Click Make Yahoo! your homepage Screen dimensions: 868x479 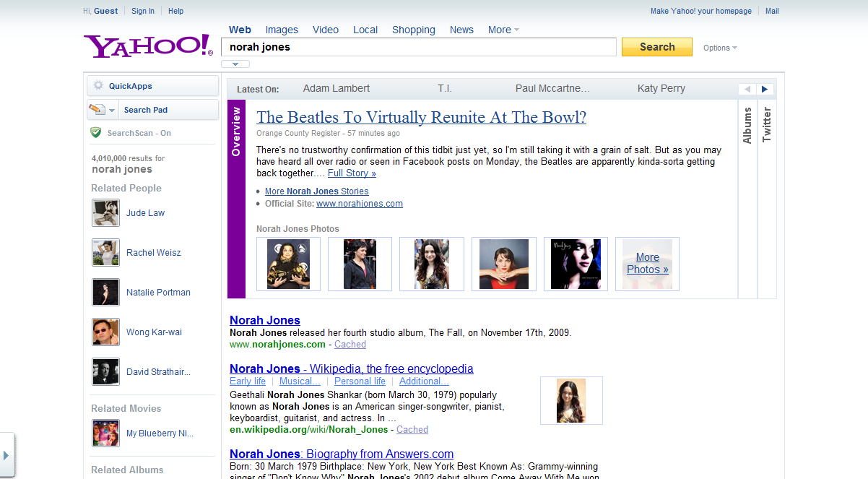coord(701,11)
